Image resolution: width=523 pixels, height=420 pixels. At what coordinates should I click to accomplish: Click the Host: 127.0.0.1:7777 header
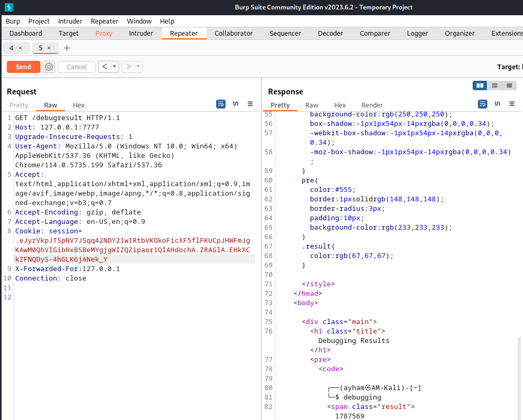pyautogui.click(x=57, y=127)
